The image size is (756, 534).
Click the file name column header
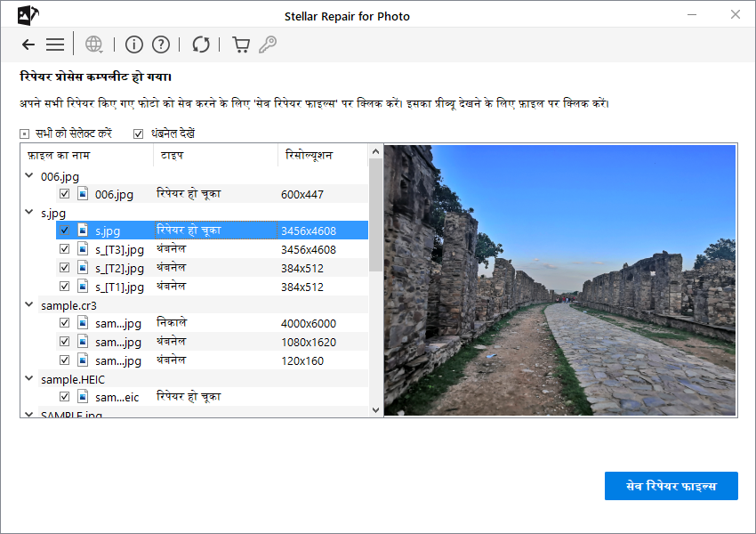87,156
